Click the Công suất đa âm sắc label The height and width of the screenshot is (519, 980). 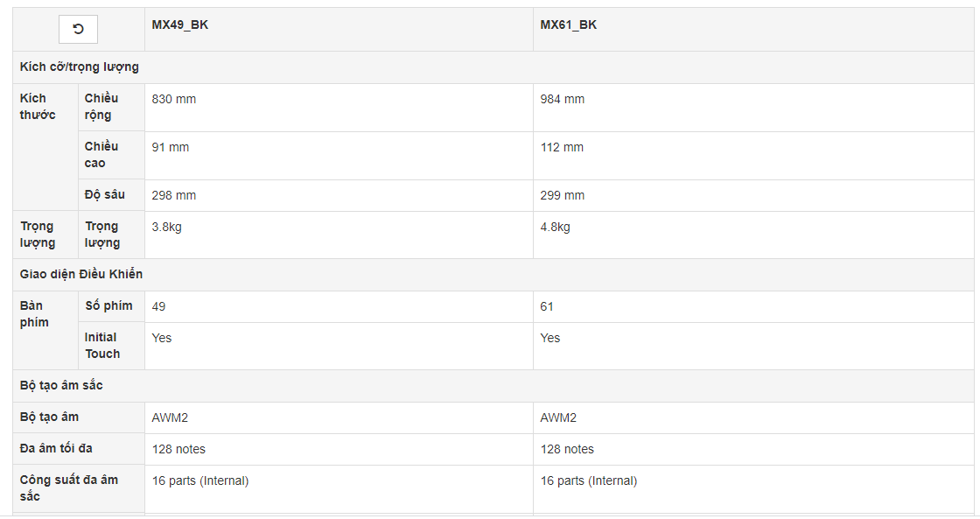click(69, 487)
